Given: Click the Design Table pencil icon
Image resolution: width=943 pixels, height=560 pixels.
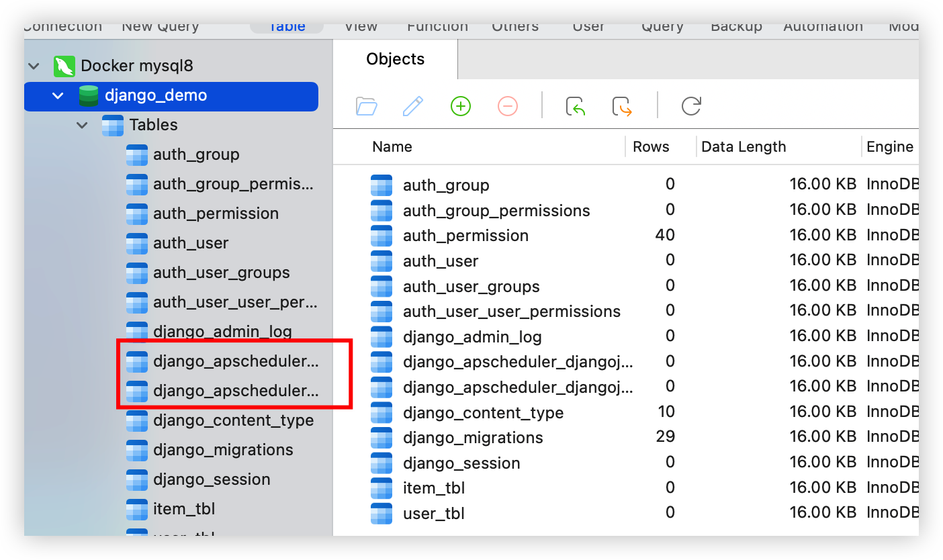Looking at the screenshot, I should 412,106.
